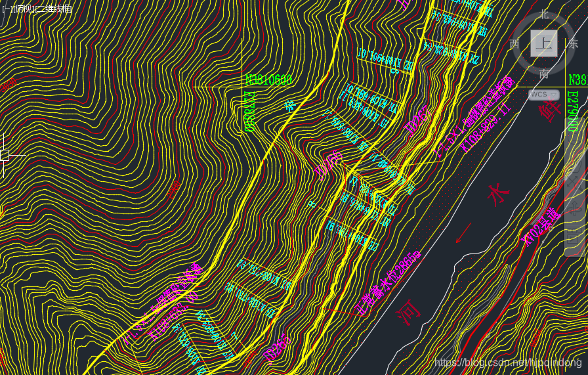Screen dimensions: 588x375
Task: Open ShowMotion from the navigation bar
Action: [x=574, y=236]
